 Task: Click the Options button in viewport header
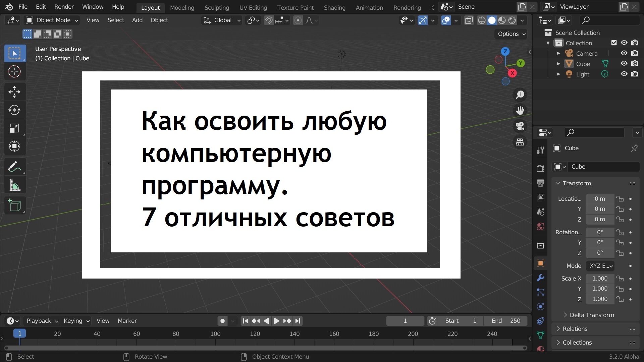tap(510, 34)
